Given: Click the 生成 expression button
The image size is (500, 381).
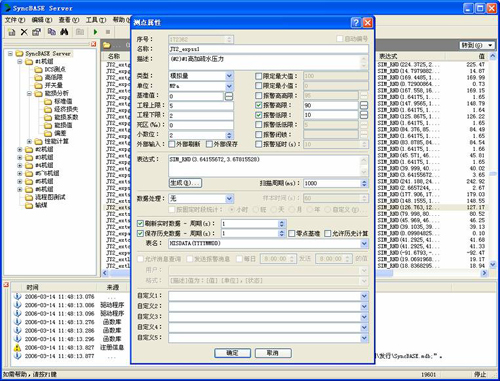Looking at the screenshot, I should coord(185,183).
